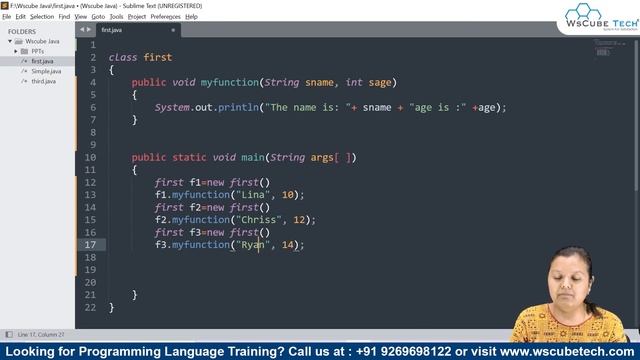This screenshot has width=640, height=360.
Task: Click the minimap at editor's right
Action: 609,48
